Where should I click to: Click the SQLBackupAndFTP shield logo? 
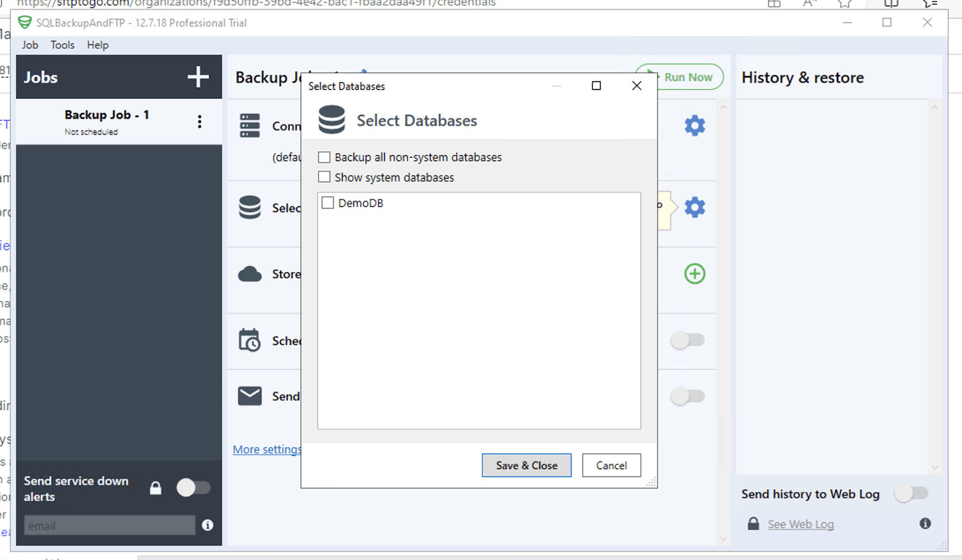(25, 23)
